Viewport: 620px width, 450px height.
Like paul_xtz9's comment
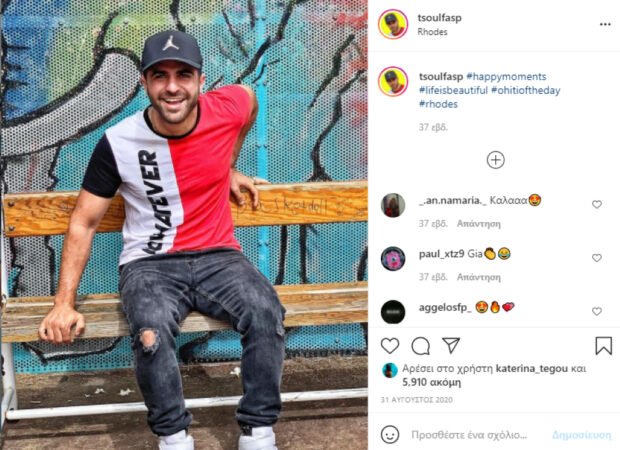(597, 258)
